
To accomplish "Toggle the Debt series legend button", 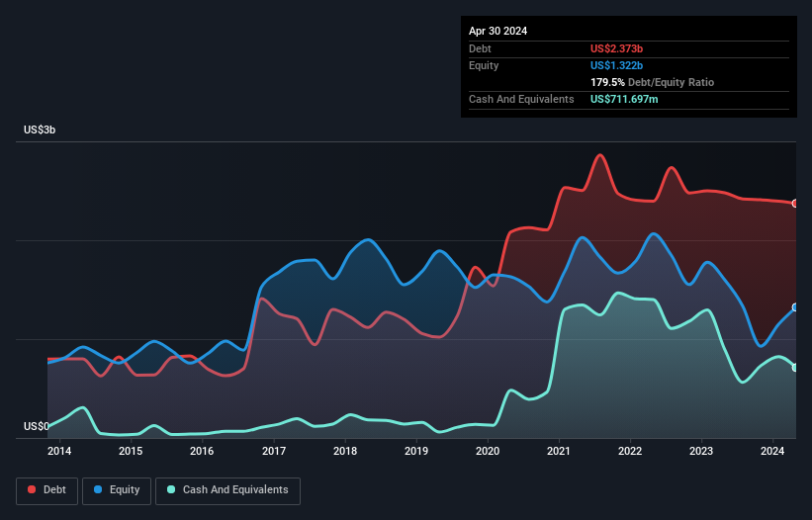I will tap(47, 490).
